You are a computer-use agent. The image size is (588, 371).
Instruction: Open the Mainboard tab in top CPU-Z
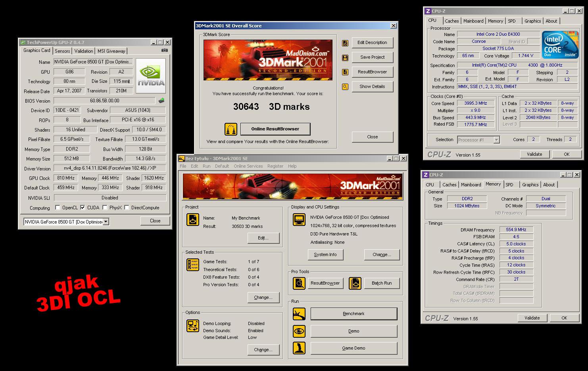pos(473,21)
